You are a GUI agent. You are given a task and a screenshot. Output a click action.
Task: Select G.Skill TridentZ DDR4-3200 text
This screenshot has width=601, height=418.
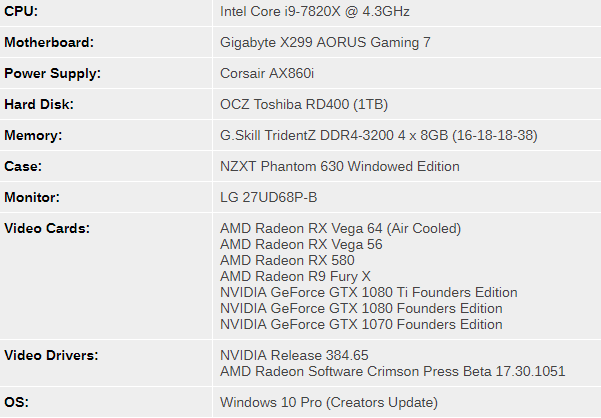click(307, 136)
